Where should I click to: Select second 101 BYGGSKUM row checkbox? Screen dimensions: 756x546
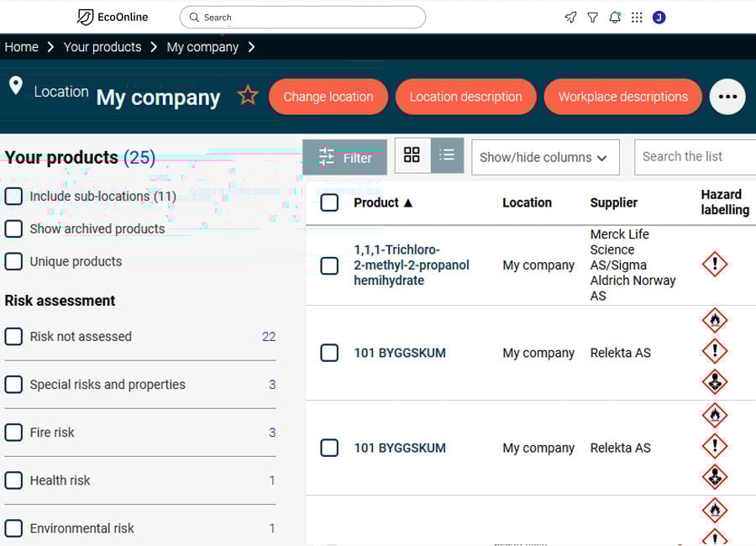point(329,448)
